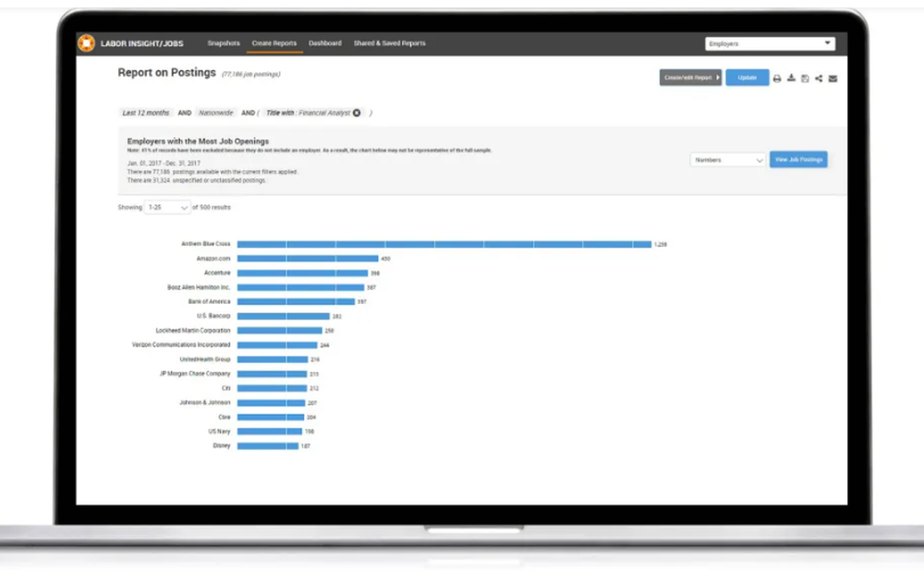The height and width of the screenshot is (571, 924).
Task: Switch to the Dashboard tab
Action: 324,43
